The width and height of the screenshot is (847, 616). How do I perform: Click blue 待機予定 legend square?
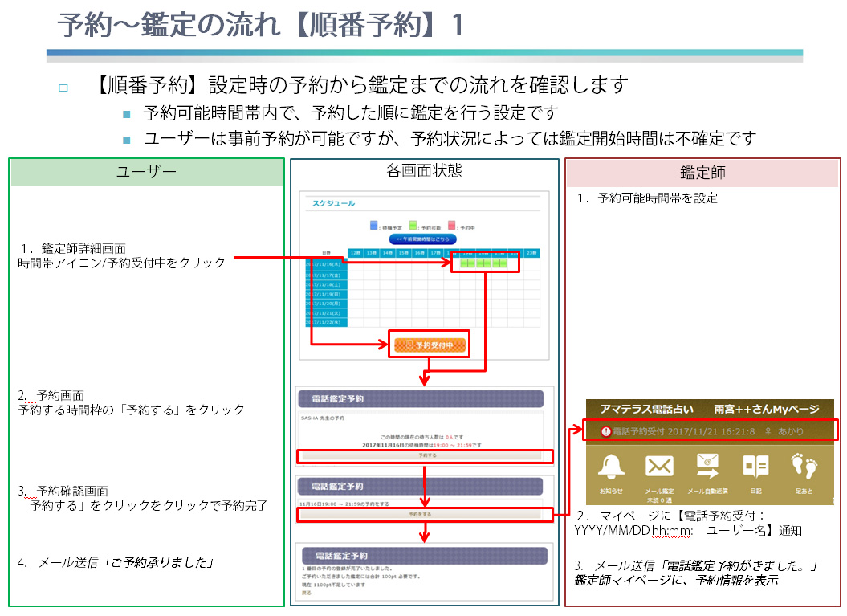click(373, 226)
